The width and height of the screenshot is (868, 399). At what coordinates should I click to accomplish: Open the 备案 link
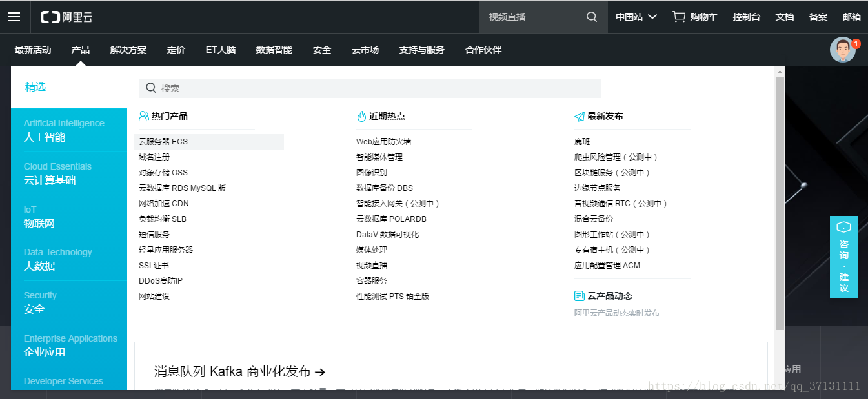(818, 17)
